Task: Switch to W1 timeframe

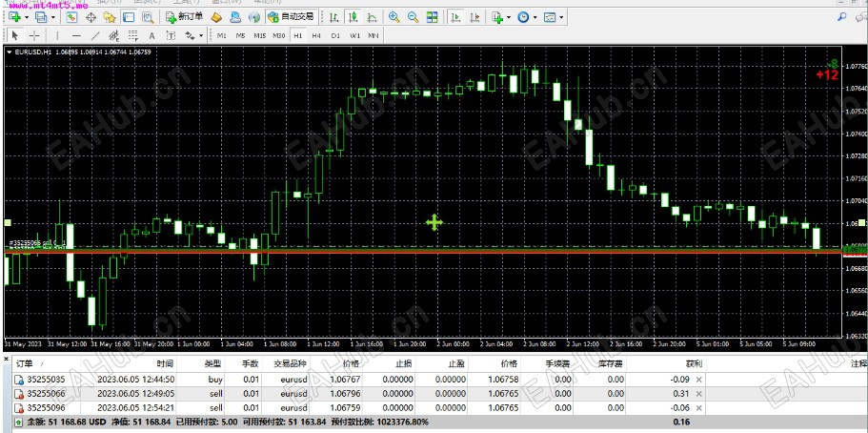Action: tap(354, 36)
